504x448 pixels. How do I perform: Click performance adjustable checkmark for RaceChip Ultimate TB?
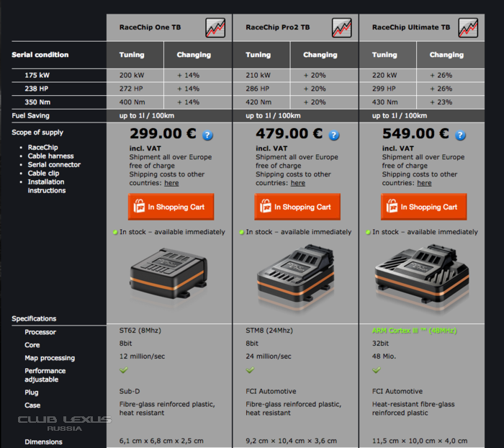(x=377, y=370)
